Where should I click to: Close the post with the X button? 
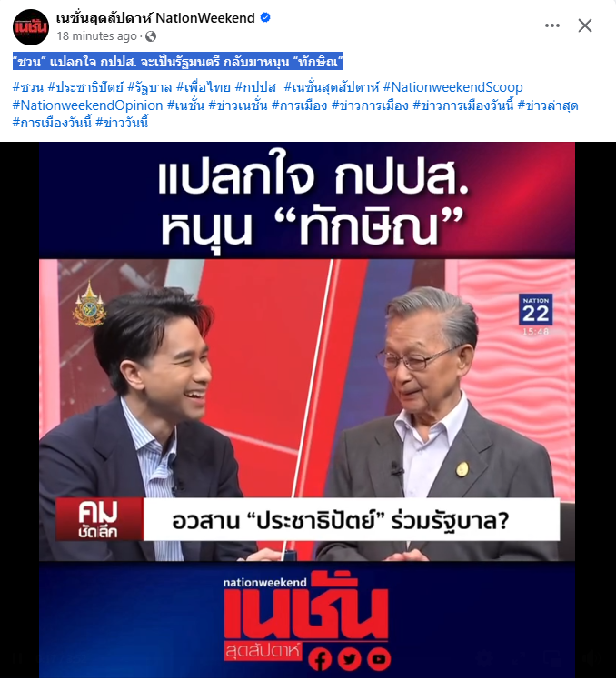click(585, 25)
